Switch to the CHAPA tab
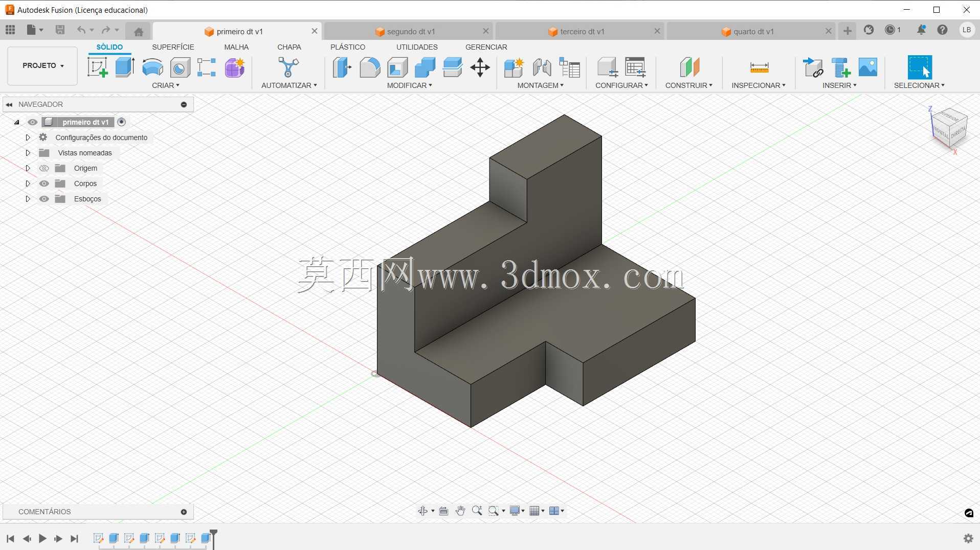 coord(289,47)
